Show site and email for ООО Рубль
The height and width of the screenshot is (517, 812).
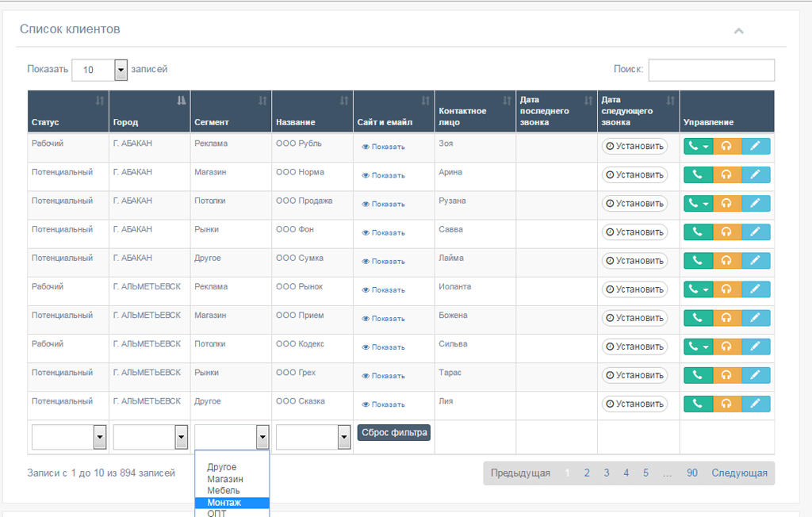[383, 147]
